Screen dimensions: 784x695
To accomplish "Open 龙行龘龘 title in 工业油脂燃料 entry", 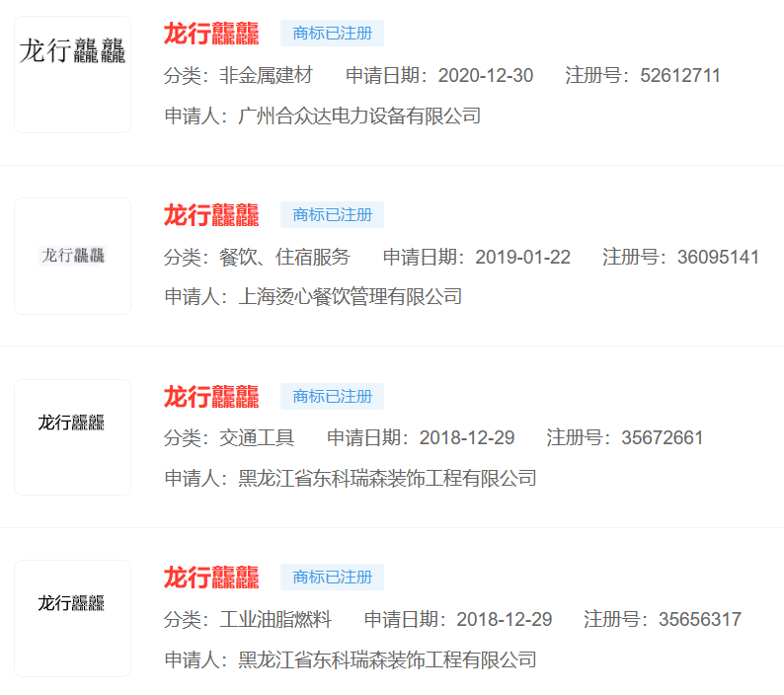I will (x=211, y=578).
